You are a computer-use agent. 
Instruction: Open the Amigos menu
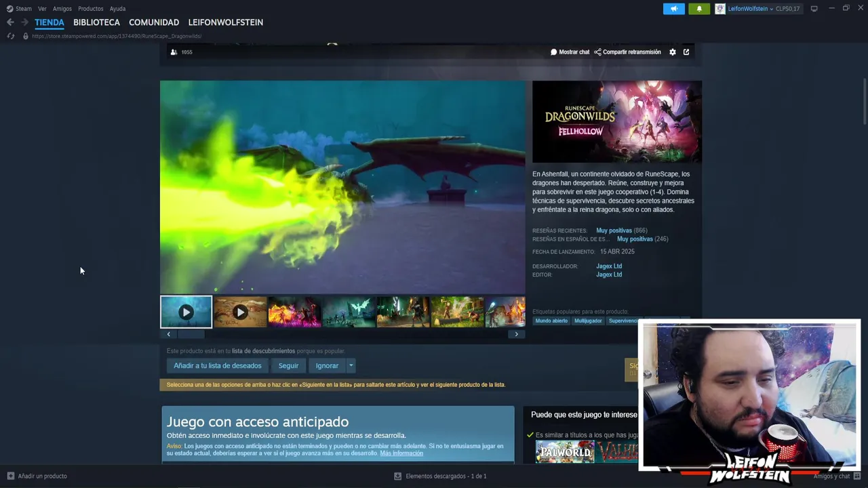62,9
